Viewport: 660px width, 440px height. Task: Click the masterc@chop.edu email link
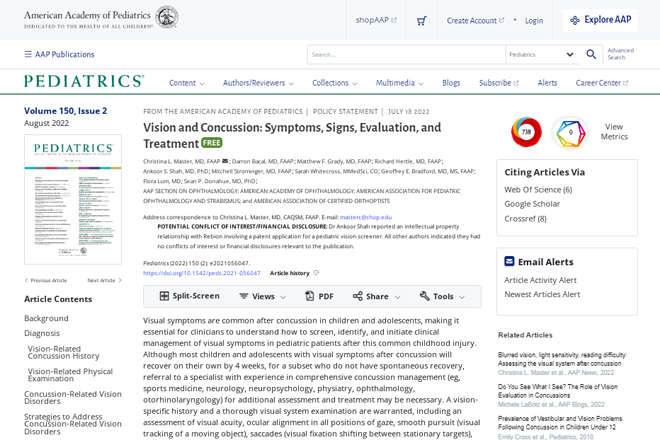coord(366,217)
